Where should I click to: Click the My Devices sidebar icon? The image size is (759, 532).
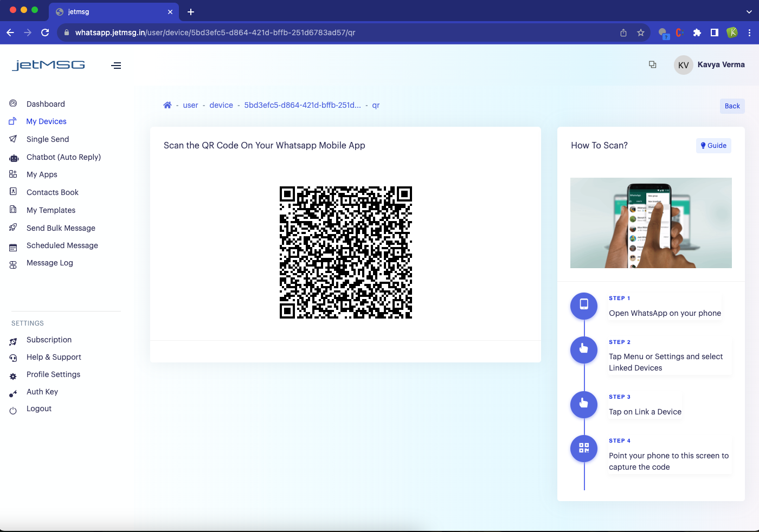click(13, 121)
